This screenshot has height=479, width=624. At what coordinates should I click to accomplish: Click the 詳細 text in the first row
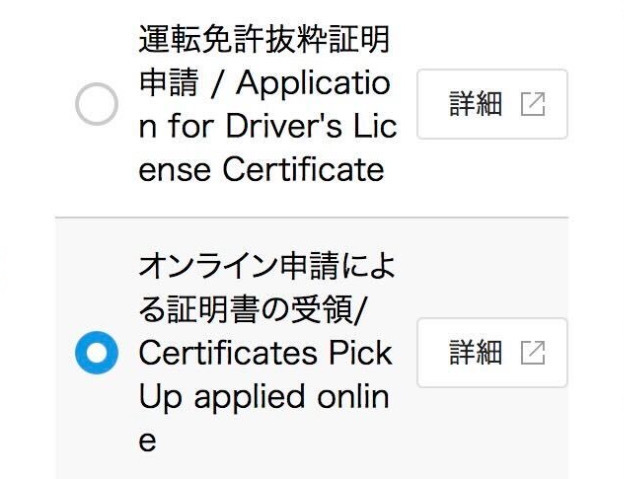(x=475, y=104)
